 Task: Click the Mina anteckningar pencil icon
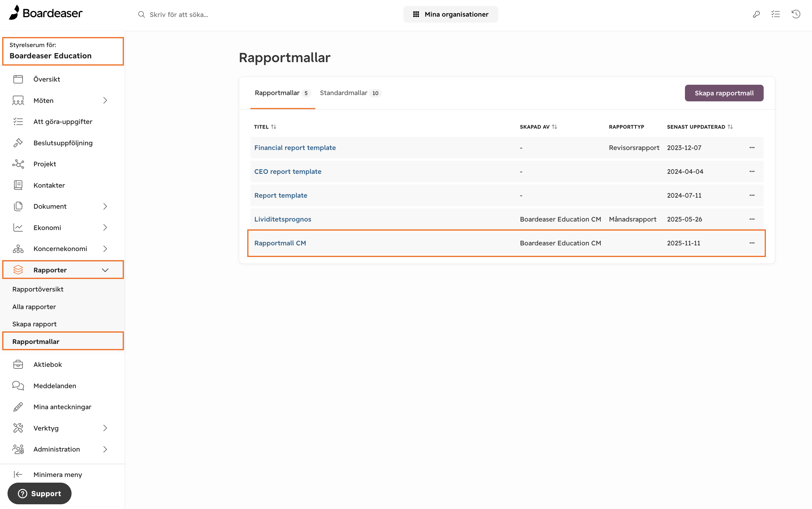pyautogui.click(x=18, y=407)
